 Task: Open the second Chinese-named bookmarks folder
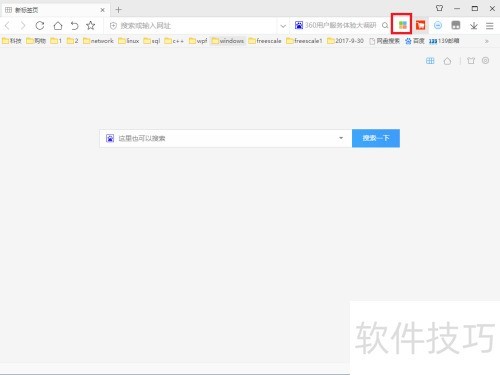[36, 41]
